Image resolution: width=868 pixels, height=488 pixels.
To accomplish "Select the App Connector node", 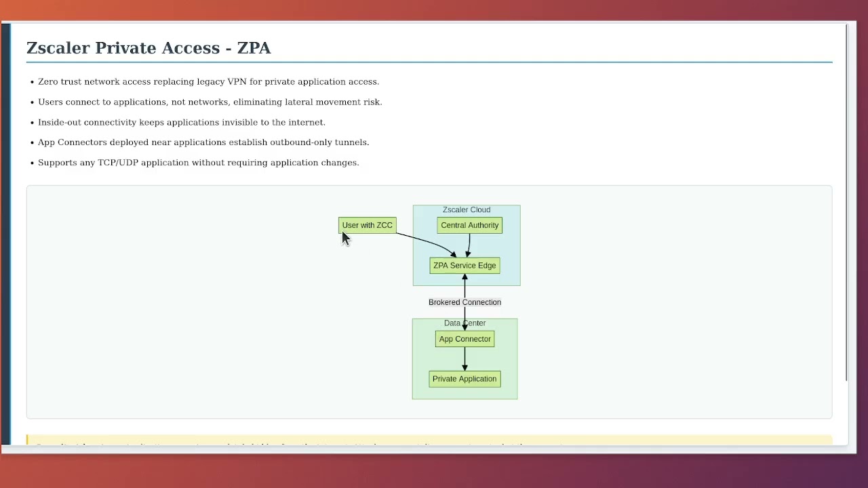I will click(465, 339).
